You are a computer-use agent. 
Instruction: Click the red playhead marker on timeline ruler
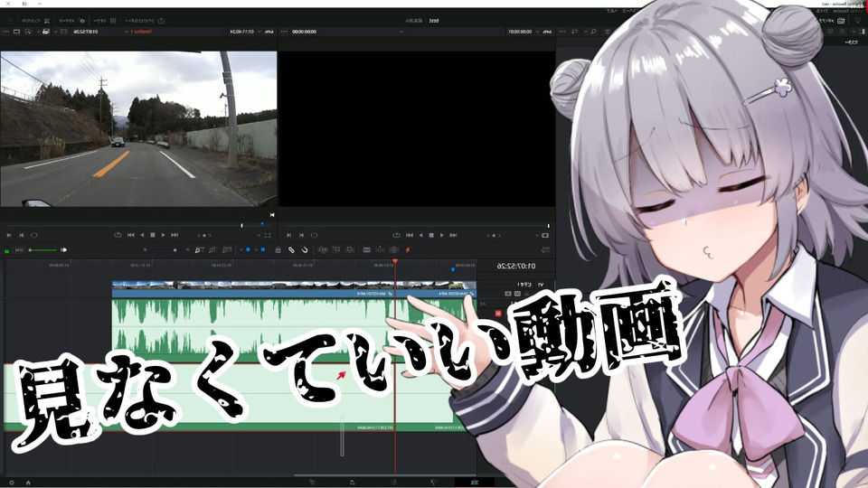[395, 261]
